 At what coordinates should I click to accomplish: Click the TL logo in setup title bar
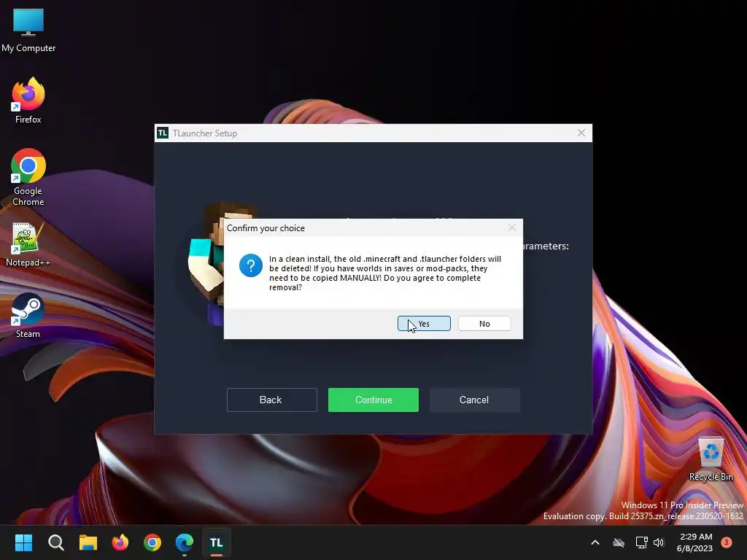pyautogui.click(x=163, y=133)
